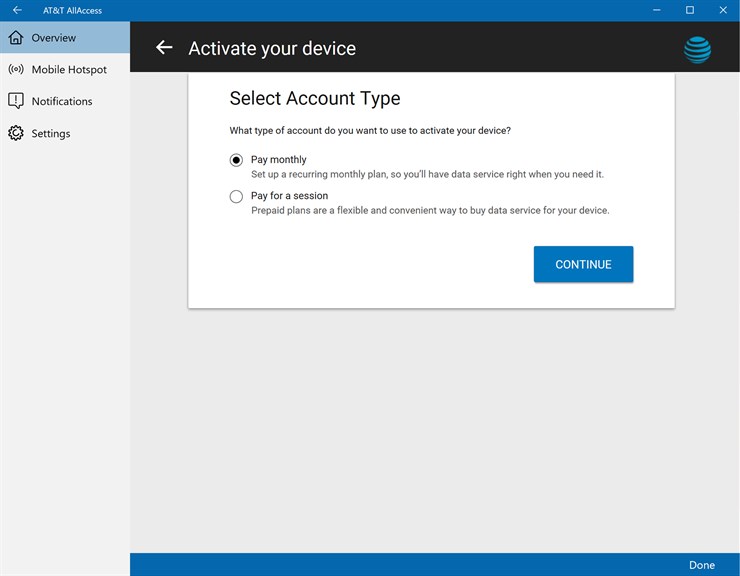
Task: Open the Notifications section
Action: coord(65,101)
